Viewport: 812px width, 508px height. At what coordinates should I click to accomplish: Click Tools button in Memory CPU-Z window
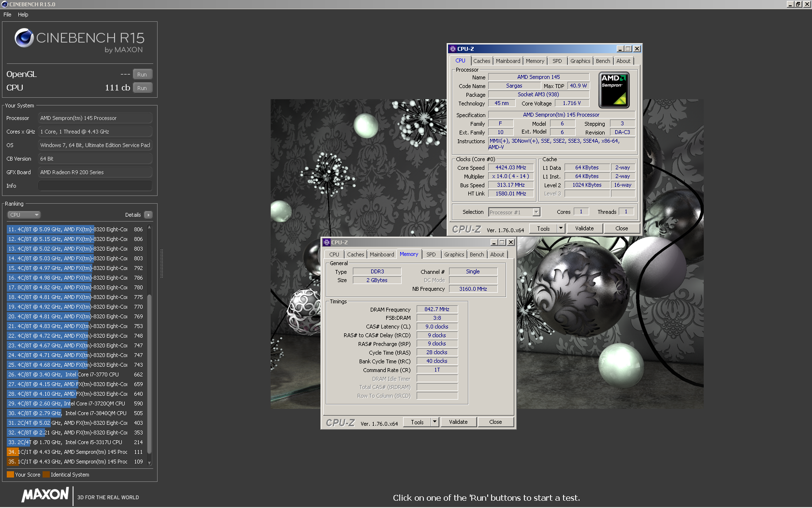pyautogui.click(x=417, y=422)
